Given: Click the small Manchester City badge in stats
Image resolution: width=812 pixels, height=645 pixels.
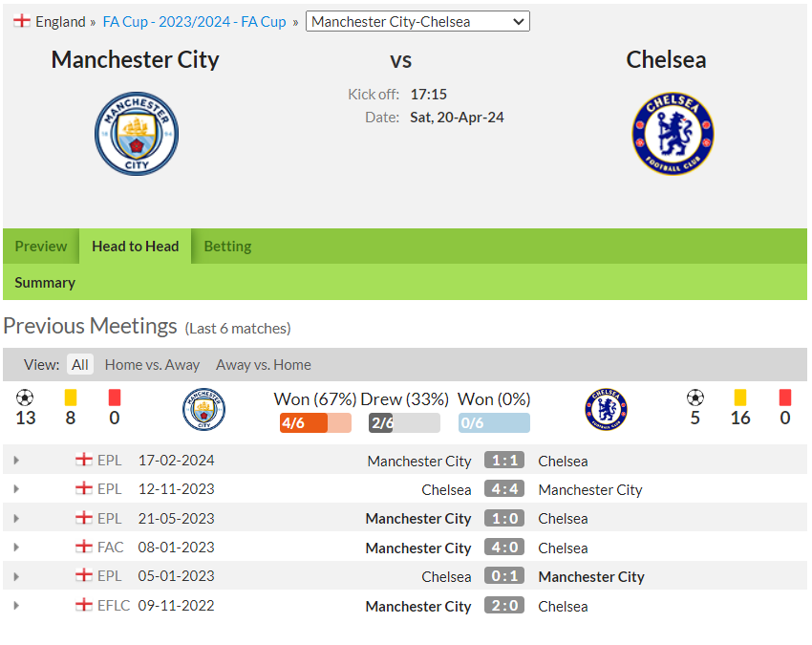Looking at the screenshot, I should (x=203, y=409).
